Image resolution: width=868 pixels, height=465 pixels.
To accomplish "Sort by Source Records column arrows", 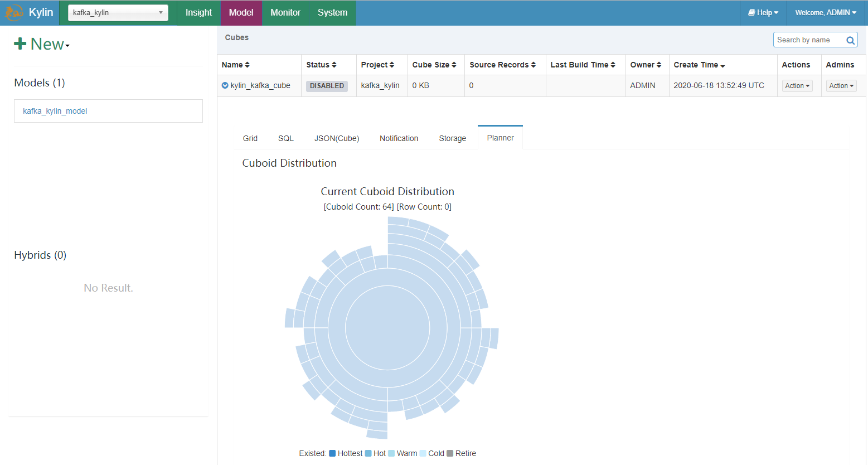I will (534, 65).
